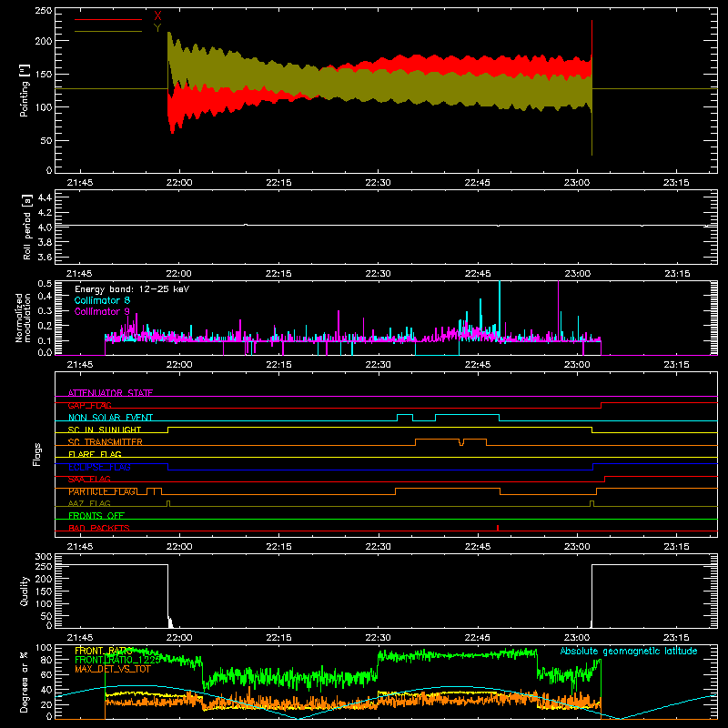Screen dimensions: 728x728
Task: Click the 'Roll period [s]' axis title
Action: coord(27,227)
